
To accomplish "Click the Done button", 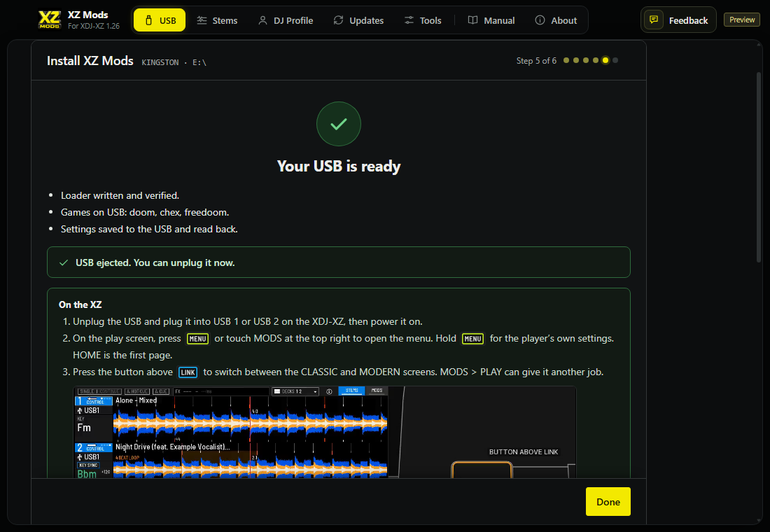I will [608, 501].
